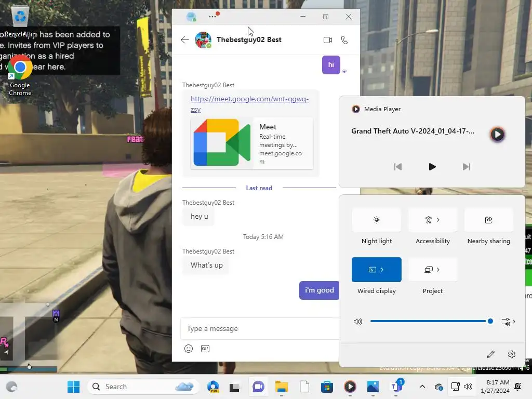532x399 pixels.
Task: Toggle Accessibility quick setting tile
Action: [429, 220]
